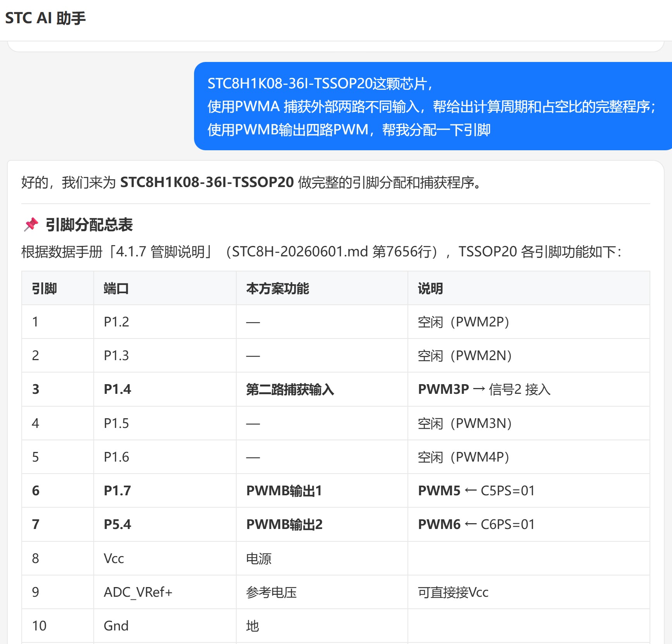Select the bold STC8H1K08-36I-TSSOP20 text in the reply
The image size is (672, 644).
point(207,182)
